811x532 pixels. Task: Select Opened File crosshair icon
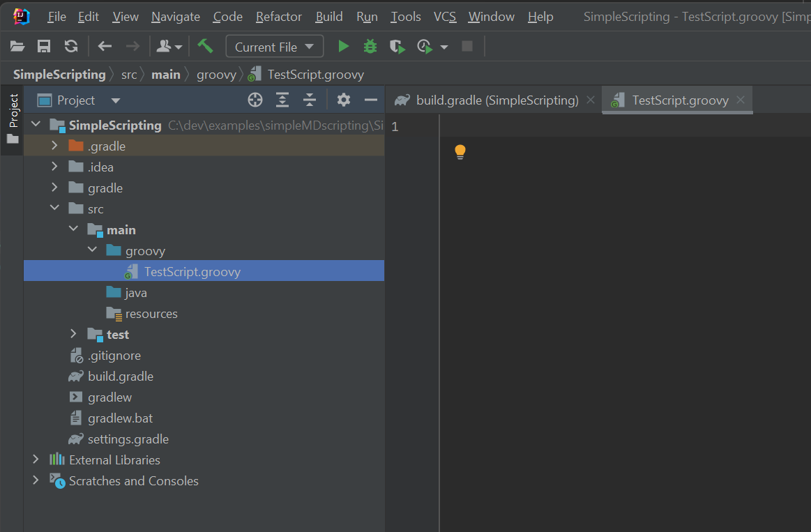point(255,100)
